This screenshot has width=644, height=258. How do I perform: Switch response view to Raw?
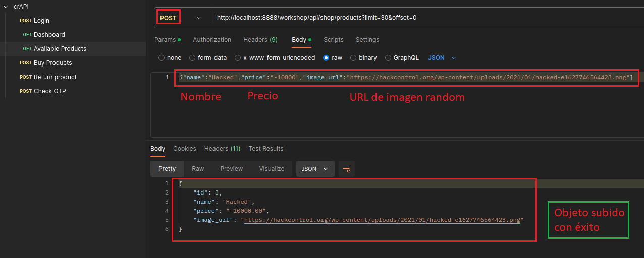[x=198, y=169]
